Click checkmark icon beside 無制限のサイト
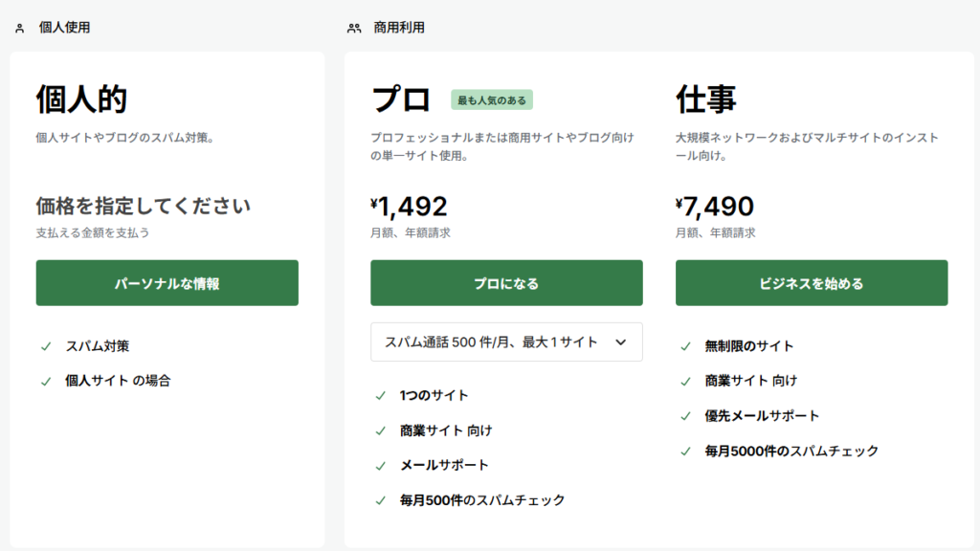Viewport: 980px width, 551px height. [x=685, y=346]
